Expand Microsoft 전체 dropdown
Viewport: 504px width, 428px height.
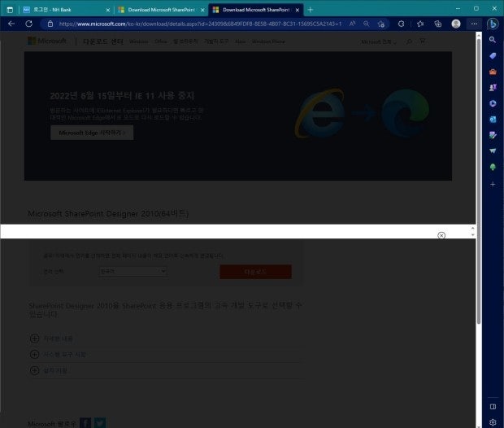[378, 41]
